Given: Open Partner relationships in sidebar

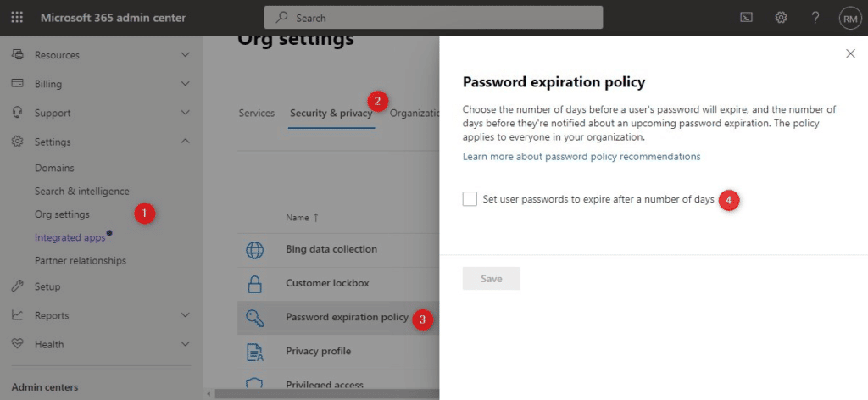Looking at the screenshot, I should (x=81, y=260).
